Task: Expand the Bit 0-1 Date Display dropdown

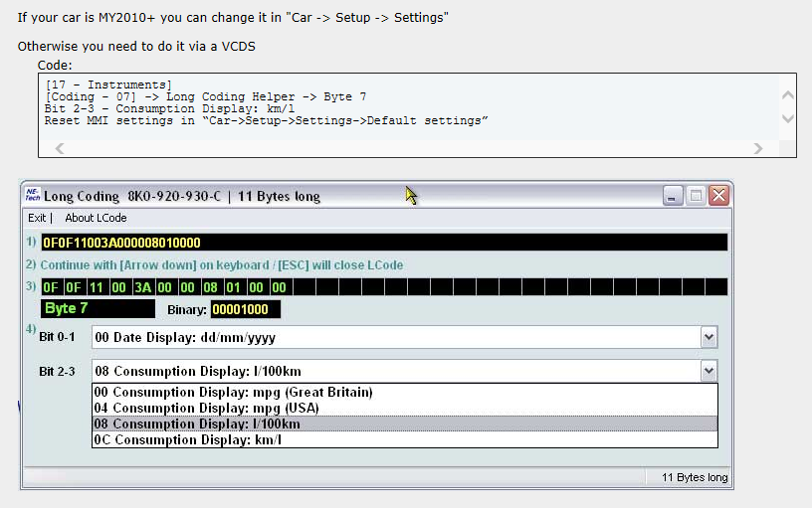Action: tap(709, 338)
